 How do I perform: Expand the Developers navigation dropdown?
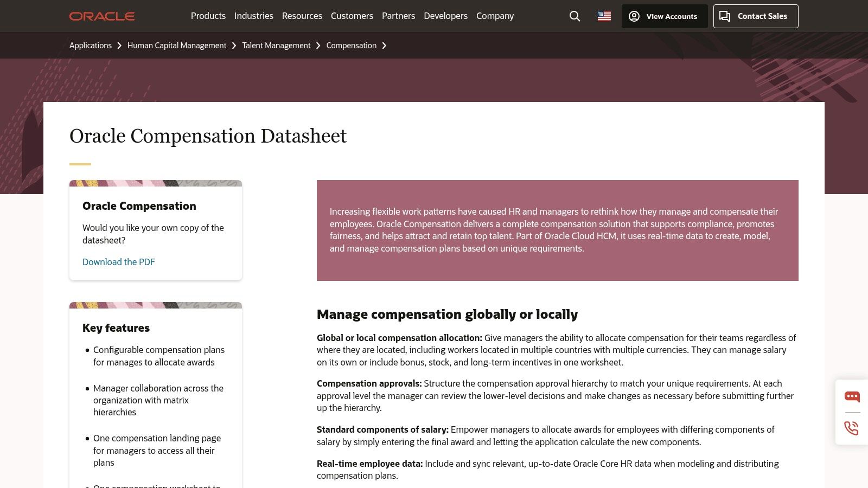(445, 16)
